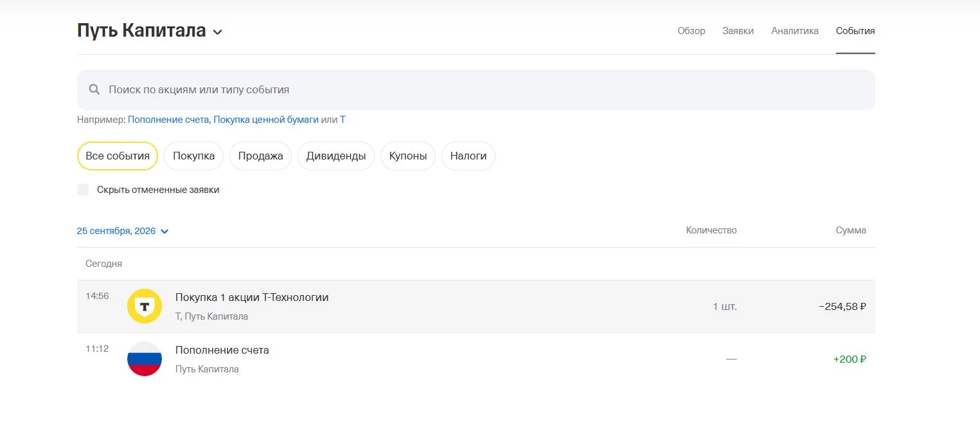Click the −254,58 ₽ amount
Image resolution: width=980 pixels, height=445 pixels.
[842, 307]
